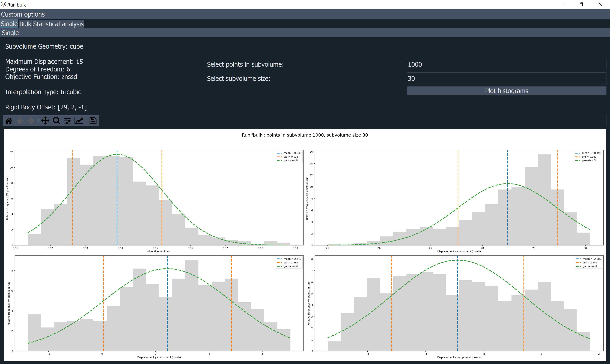Click the Objective minimum histogram plot
Image resolution: width=610 pixels, height=364 pixels.
[159, 197]
